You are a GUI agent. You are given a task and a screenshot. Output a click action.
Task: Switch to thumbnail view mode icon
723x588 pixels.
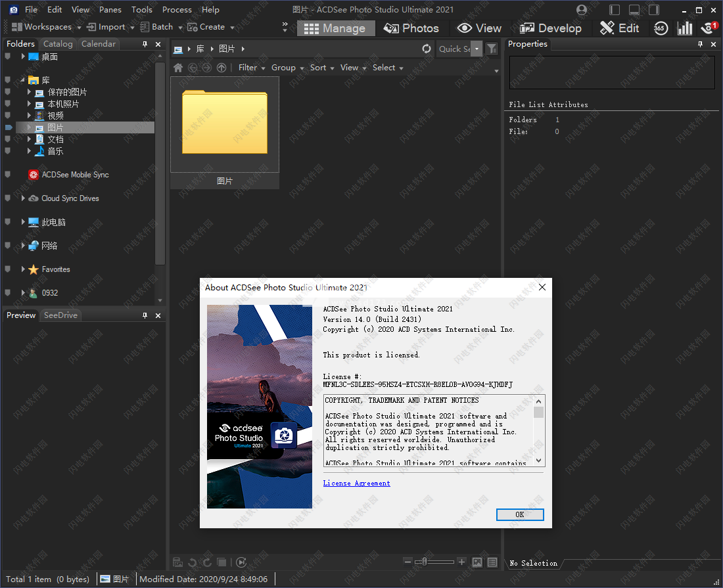477,562
